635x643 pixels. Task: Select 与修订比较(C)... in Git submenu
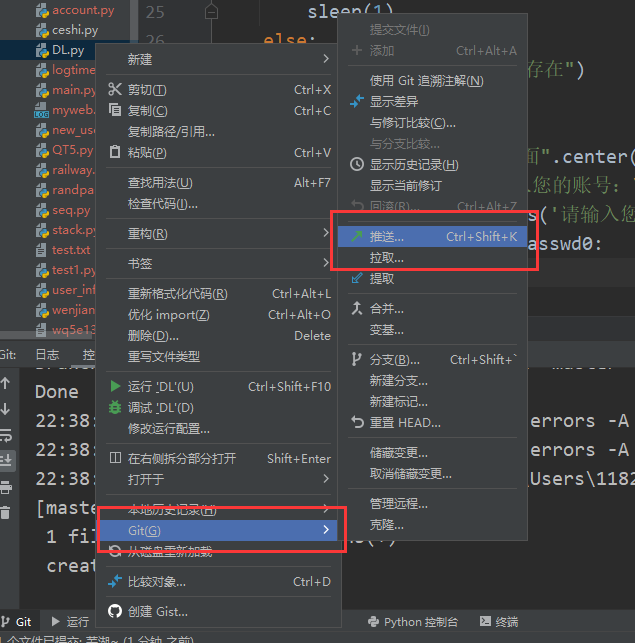432,122
